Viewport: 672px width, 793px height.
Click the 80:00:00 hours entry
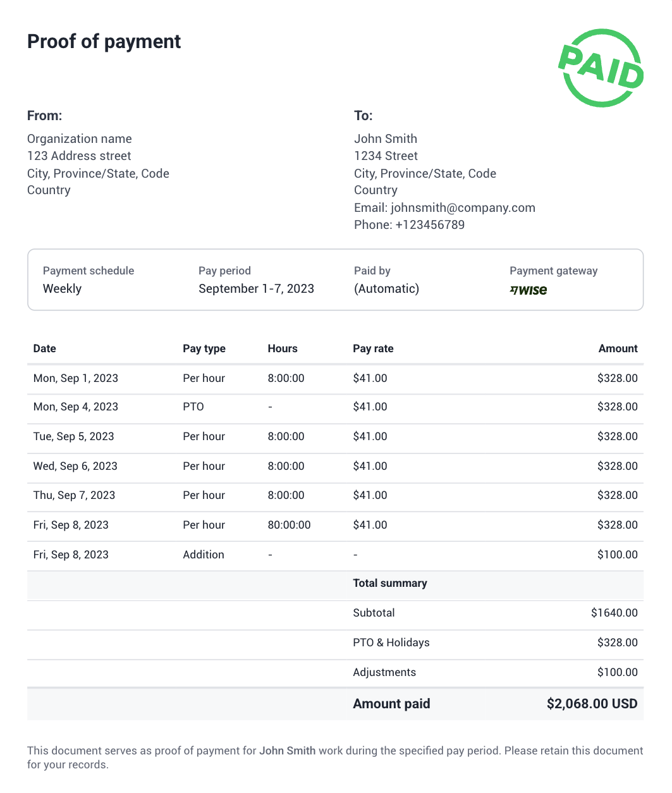pyautogui.click(x=289, y=525)
